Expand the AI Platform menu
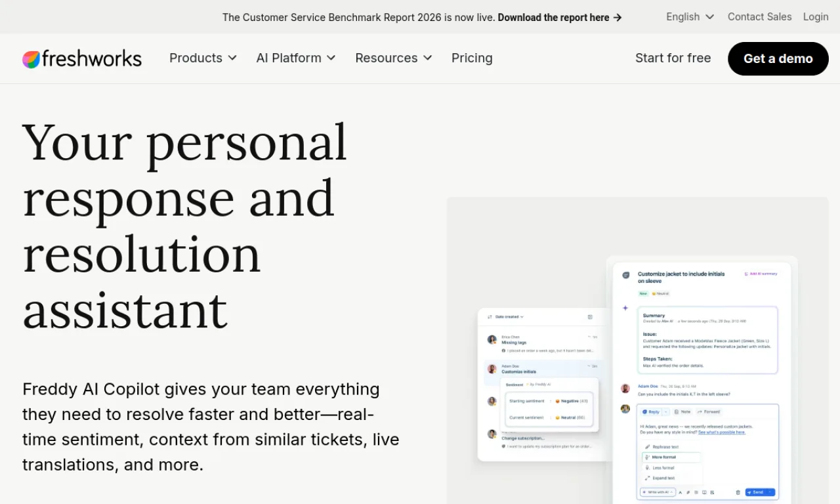The image size is (840, 504). click(296, 58)
